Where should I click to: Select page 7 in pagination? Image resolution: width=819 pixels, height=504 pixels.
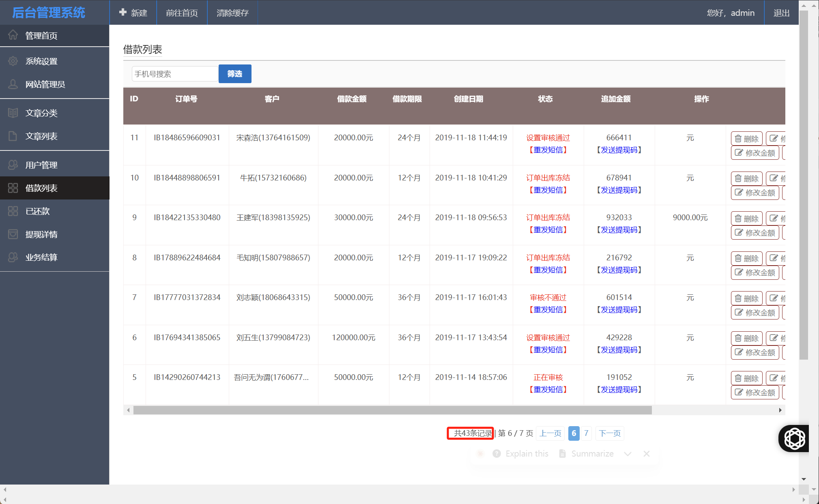(586, 433)
